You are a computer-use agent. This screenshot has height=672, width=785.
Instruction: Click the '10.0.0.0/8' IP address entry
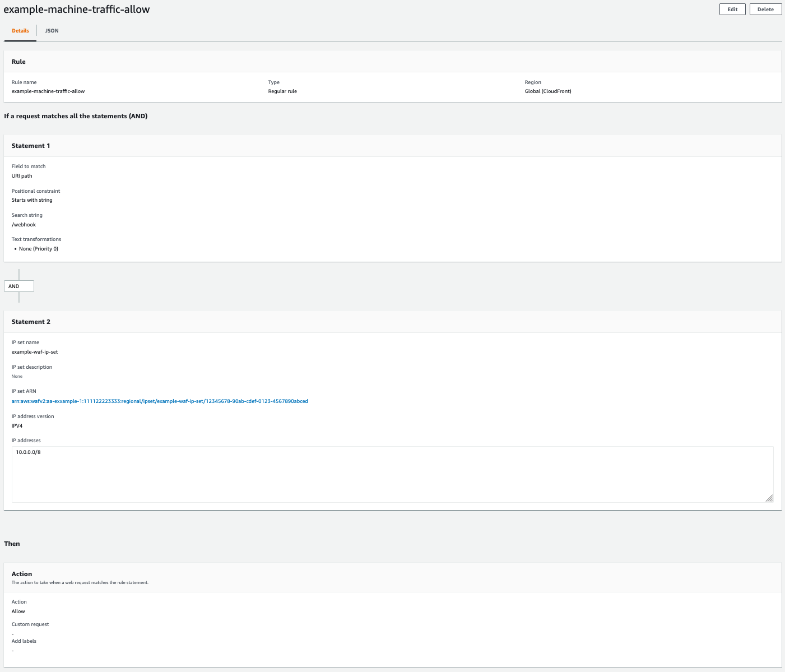click(x=28, y=452)
